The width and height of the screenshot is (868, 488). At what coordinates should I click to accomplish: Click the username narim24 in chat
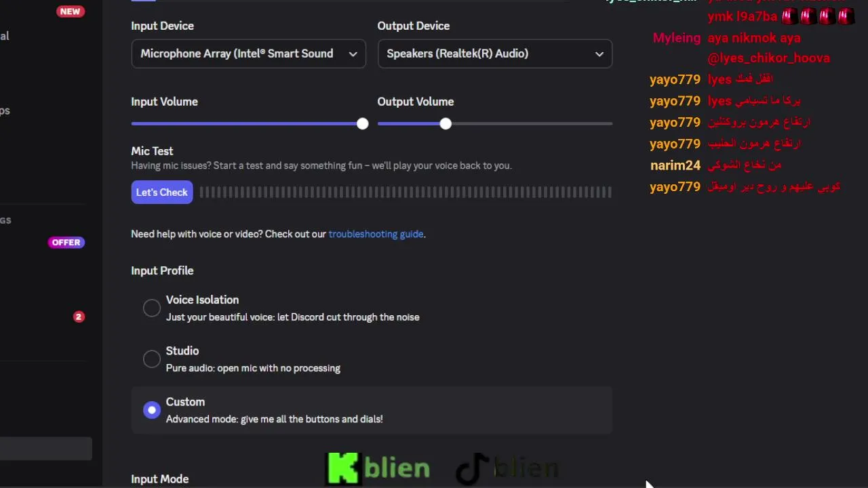pyautogui.click(x=675, y=165)
